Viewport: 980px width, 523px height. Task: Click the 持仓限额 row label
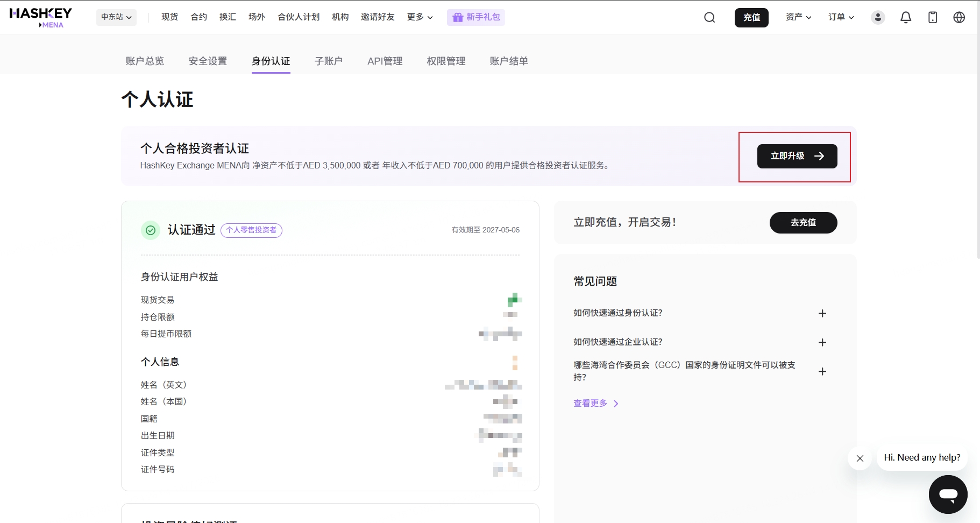pos(158,317)
